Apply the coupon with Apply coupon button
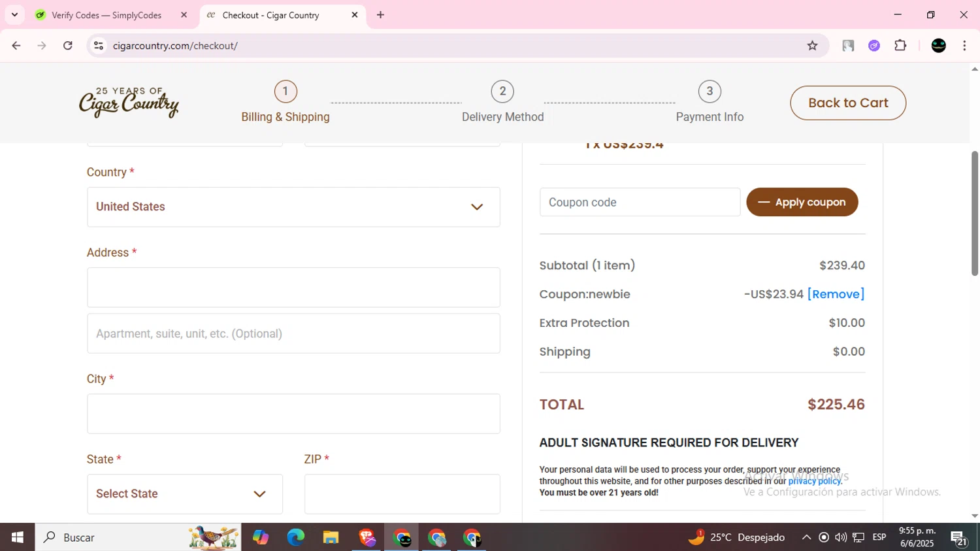 [802, 202]
